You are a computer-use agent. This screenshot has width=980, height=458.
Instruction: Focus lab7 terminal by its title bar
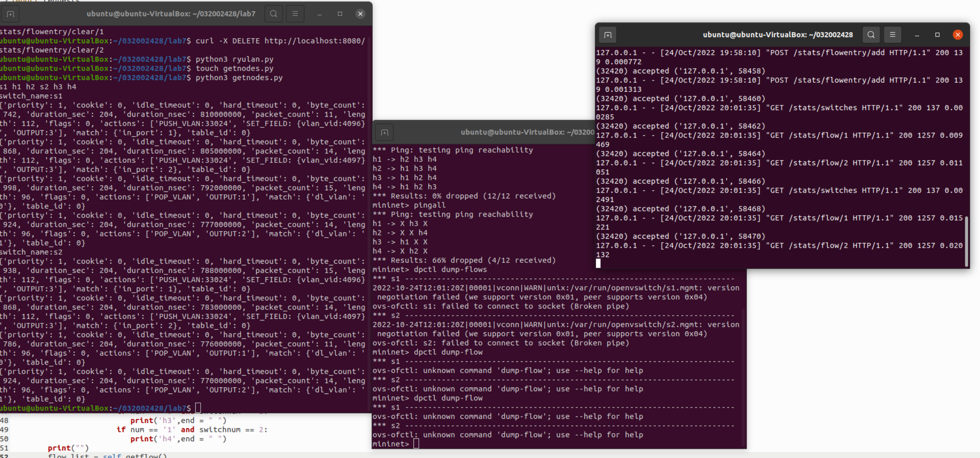(x=171, y=14)
